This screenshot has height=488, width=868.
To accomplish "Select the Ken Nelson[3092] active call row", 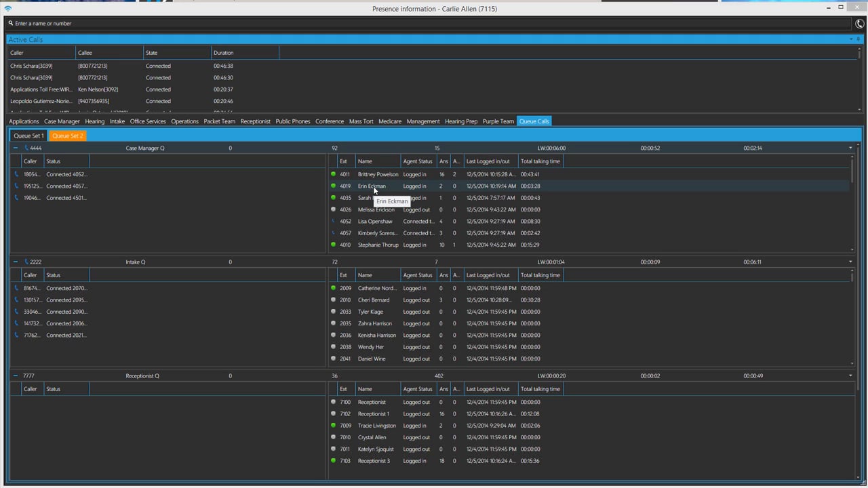I will click(x=431, y=89).
